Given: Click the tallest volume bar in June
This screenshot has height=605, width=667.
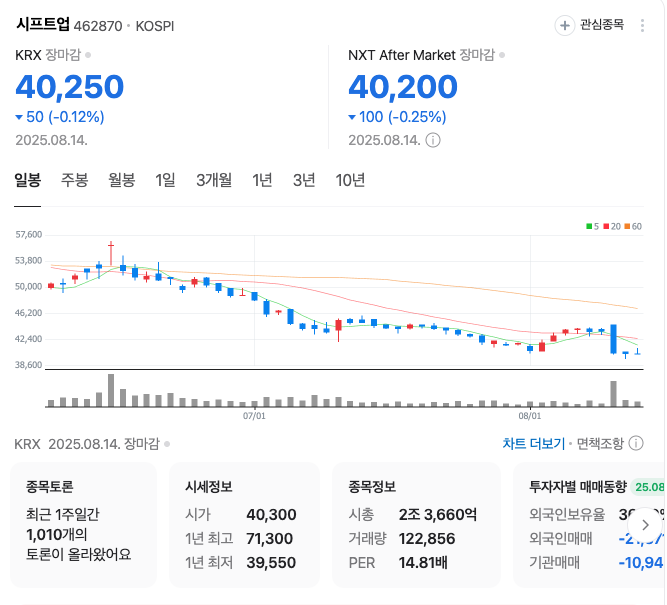Looking at the screenshot, I should (x=111, y=390).
